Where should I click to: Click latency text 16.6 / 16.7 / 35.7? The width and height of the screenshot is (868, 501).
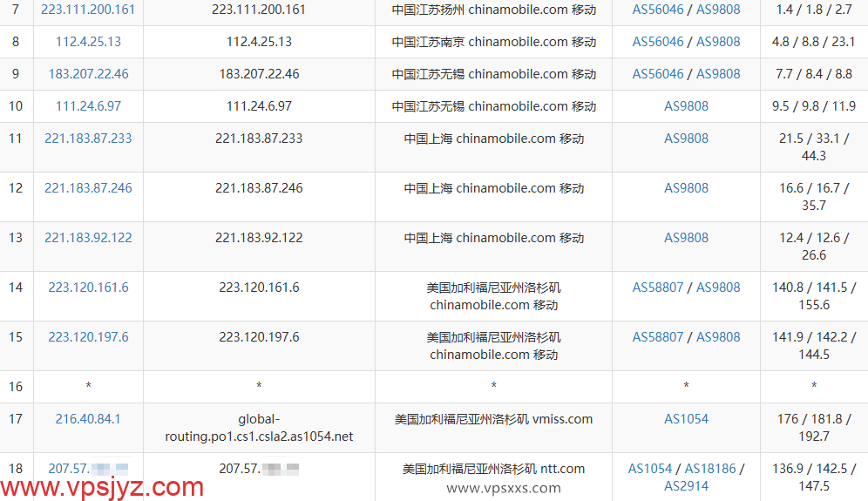(814, 197)
